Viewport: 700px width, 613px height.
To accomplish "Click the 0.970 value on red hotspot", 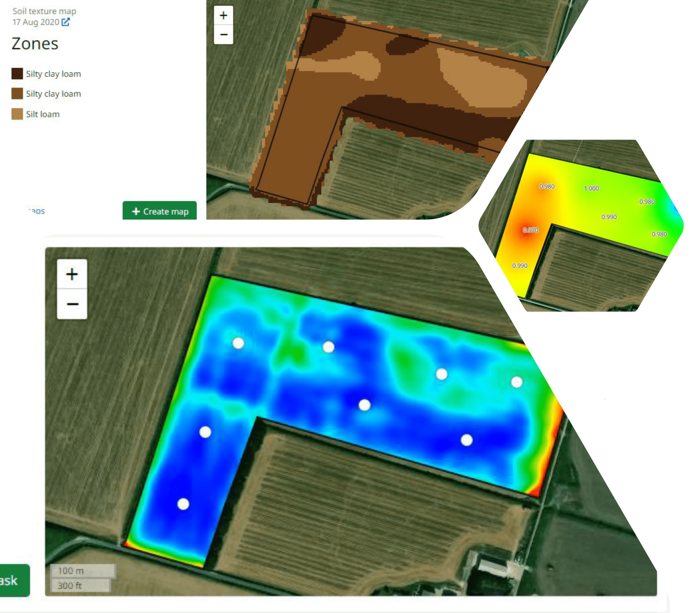I will pos(530,230).
